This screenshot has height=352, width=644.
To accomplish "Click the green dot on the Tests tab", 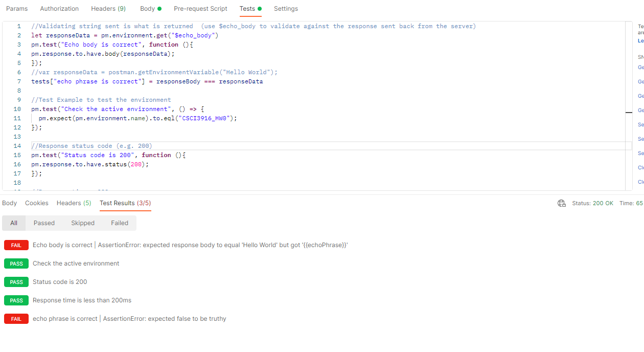I will tap(261, 8).
